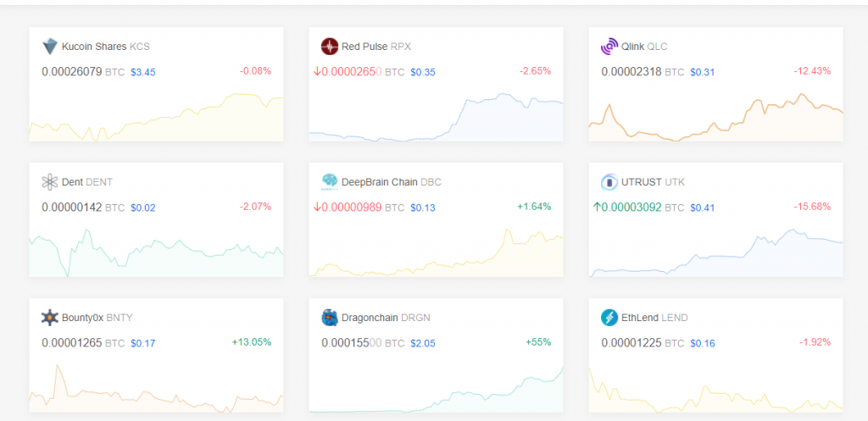Click the $0.13 USD price
868x421 pixels.
[x=423, y=208]
